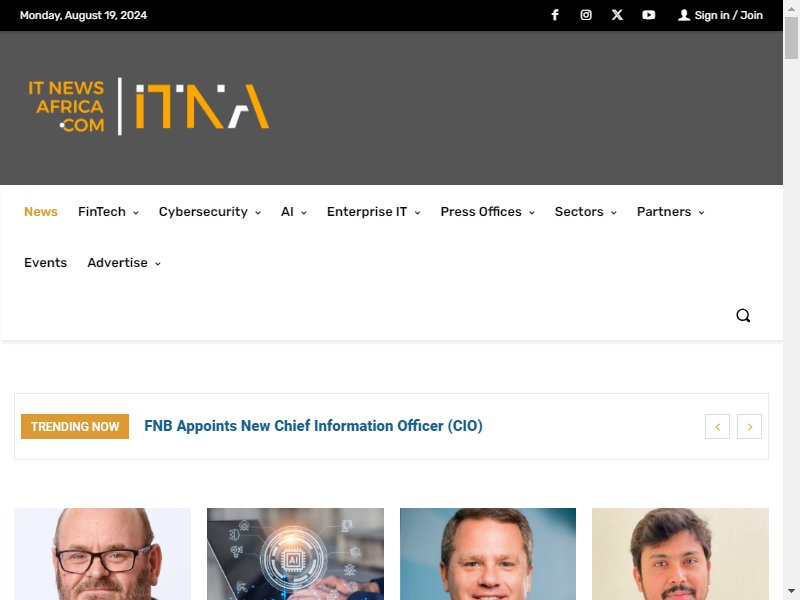This screenshot has width=800, height=600.
Task: Show next trending story arrow
Action: (749, 427)
